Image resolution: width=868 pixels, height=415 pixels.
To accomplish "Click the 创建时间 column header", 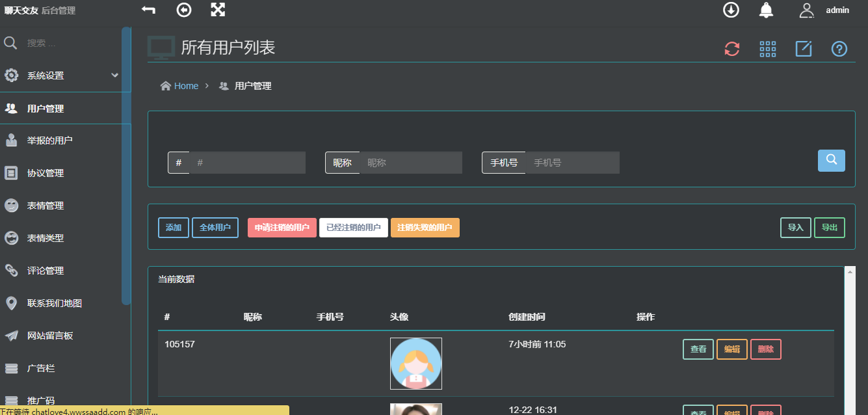I will (x=527, y=317).
